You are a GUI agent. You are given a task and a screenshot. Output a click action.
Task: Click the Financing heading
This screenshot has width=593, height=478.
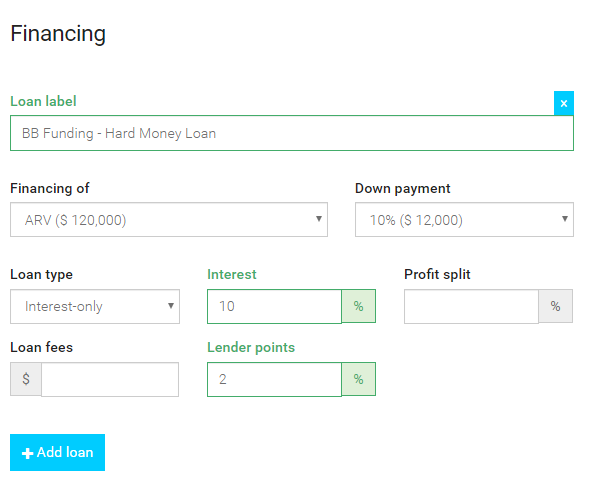58,34
